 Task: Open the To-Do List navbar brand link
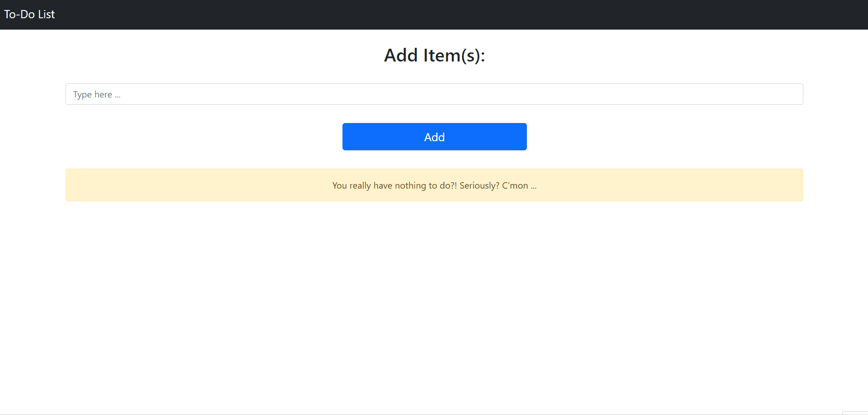(x=30, y=15)
